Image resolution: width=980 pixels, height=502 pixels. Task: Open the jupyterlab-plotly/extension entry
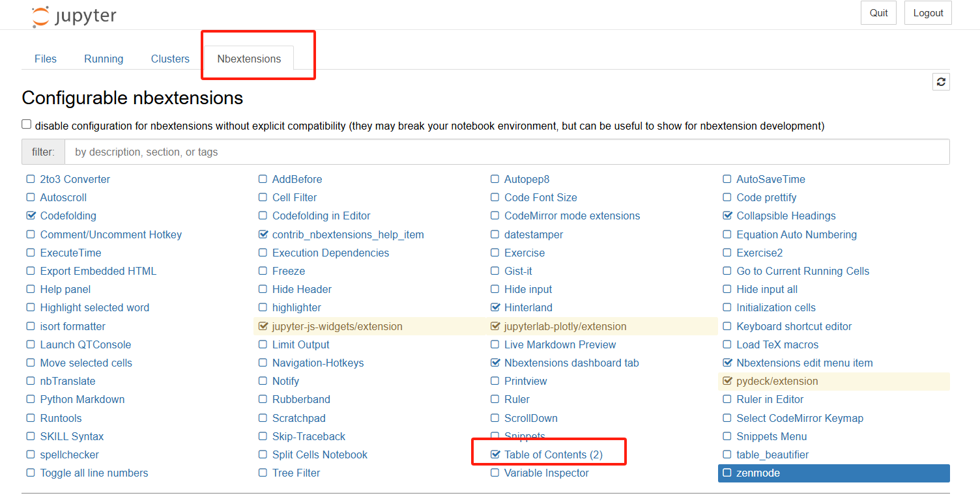[566, 326]
